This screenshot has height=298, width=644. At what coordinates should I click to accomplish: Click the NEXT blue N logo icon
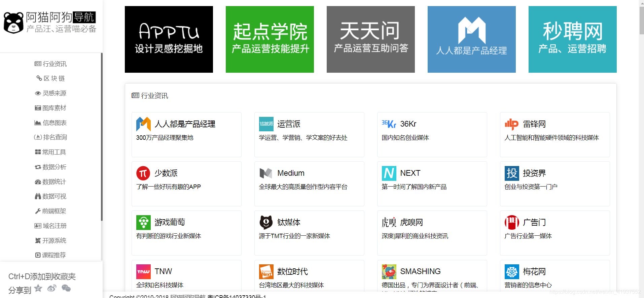(x=389, y=173)
